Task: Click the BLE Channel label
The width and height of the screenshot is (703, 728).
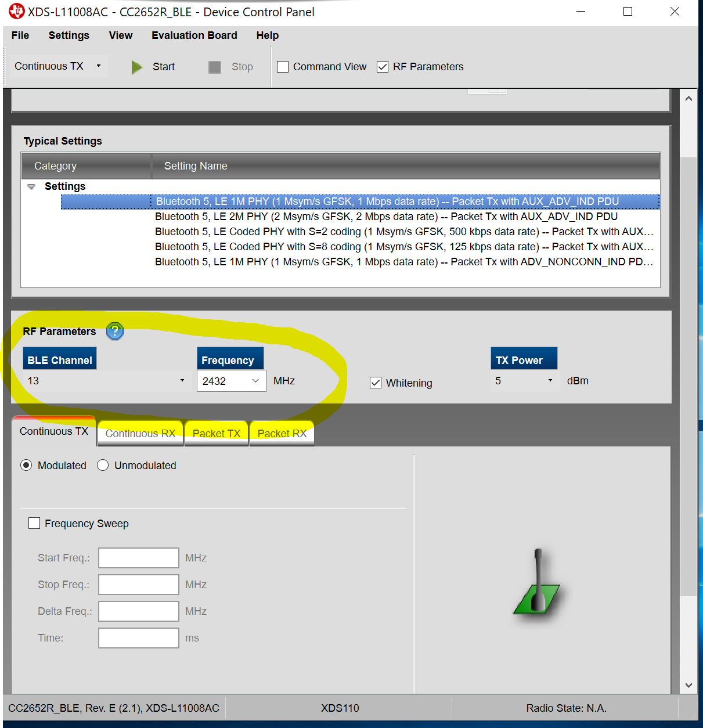Action: coord(60,360)
